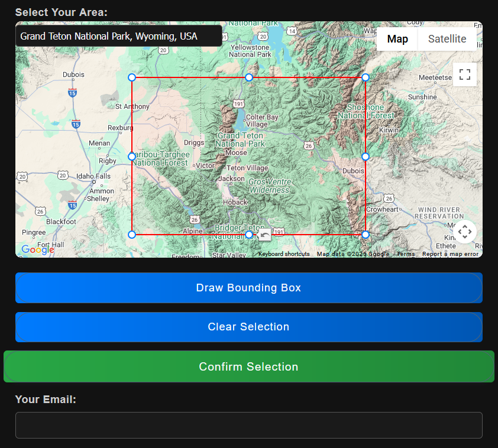Click the Gros Ventre Wilderness label

270,186
